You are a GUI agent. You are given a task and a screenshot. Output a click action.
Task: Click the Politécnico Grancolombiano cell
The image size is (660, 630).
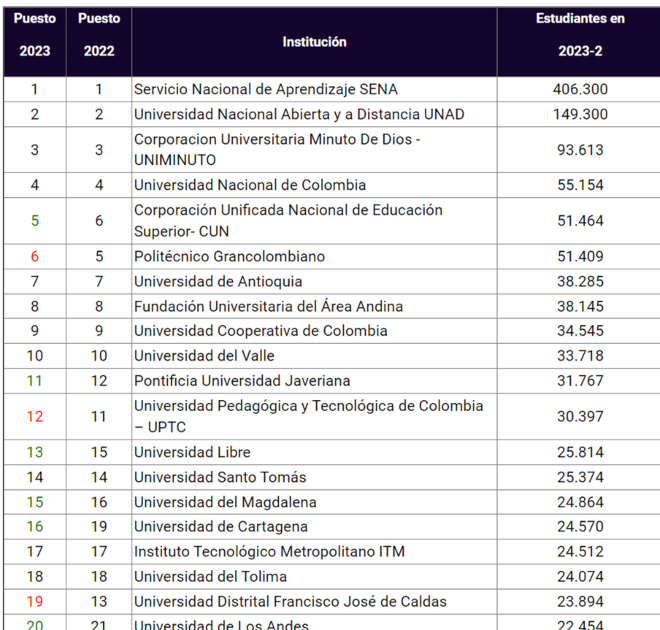[229, 256]
